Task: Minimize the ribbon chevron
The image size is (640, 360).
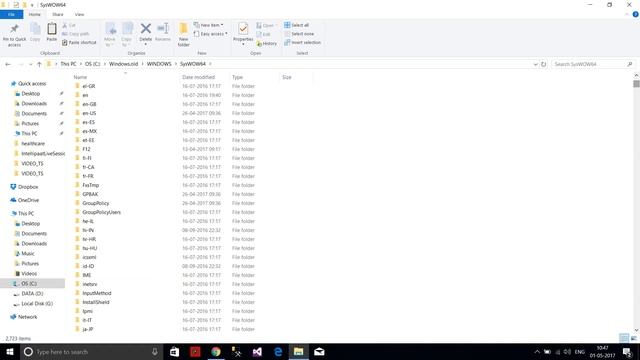Action: click(627, 14)
